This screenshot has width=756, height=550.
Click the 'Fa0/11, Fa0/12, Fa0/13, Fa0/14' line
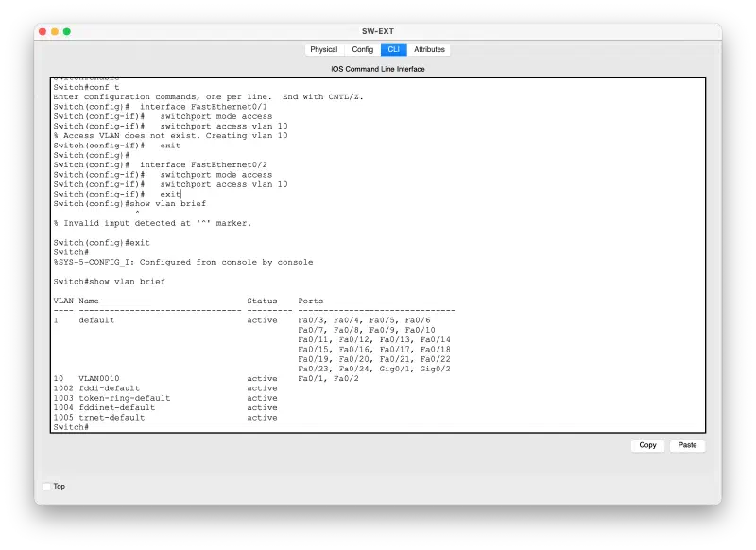click(374, 339)
